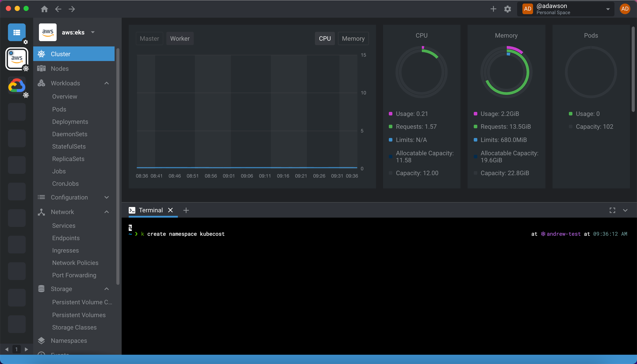Select the CPU tab button
Image resolution: width=637 pixels, height=364 pixels.
click(325, 38)
